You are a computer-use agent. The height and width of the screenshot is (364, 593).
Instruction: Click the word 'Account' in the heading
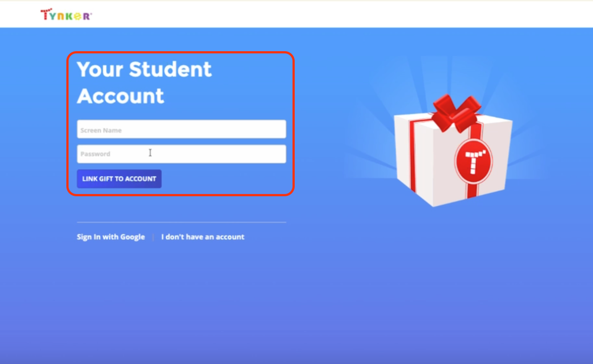click(121, 96)
